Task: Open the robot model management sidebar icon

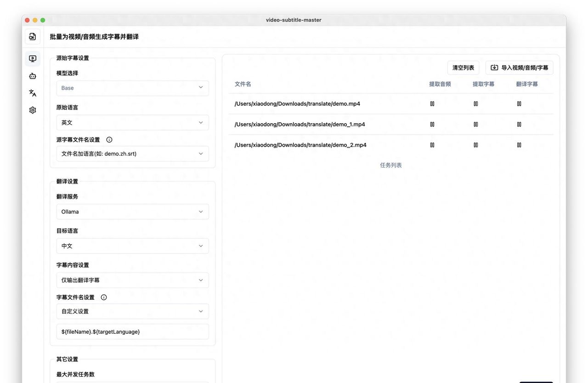Action: pyautogui.click(x=33, y=76)
